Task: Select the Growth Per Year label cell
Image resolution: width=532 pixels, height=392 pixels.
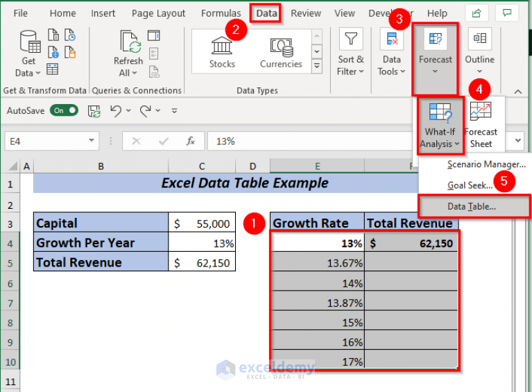Action: 101,243
